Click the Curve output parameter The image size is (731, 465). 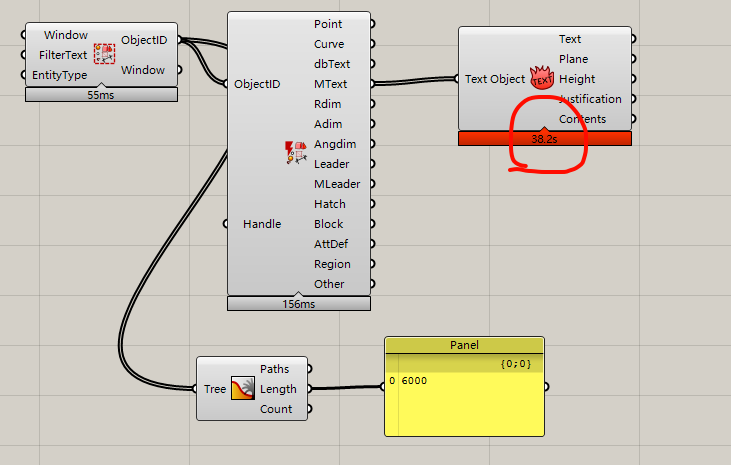329,44
